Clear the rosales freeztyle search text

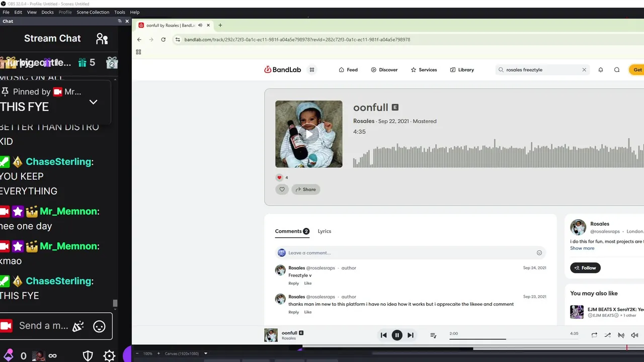[x=584, y=70]
